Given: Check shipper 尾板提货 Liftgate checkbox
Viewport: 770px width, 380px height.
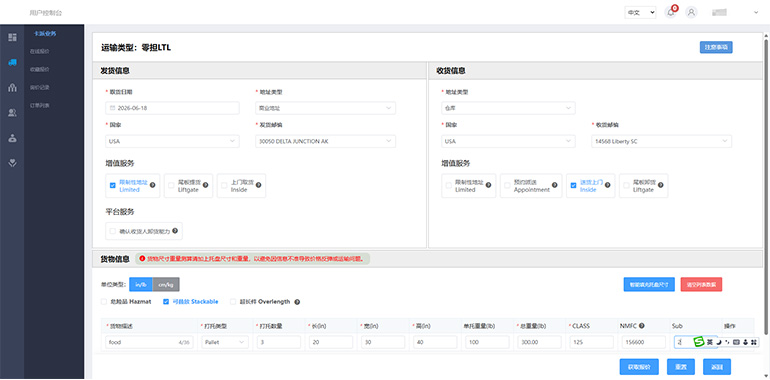Looking at the screenshot, I should pos(171,186).
